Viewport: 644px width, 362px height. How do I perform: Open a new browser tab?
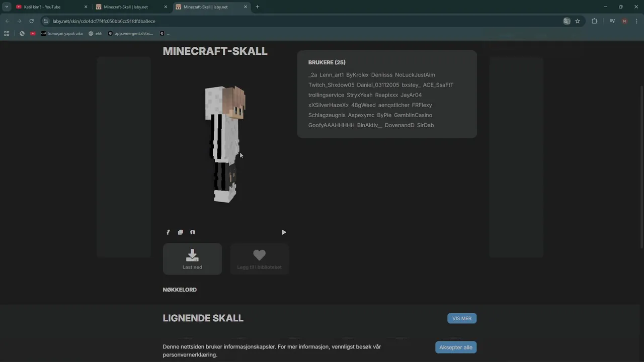pos(258,7)
